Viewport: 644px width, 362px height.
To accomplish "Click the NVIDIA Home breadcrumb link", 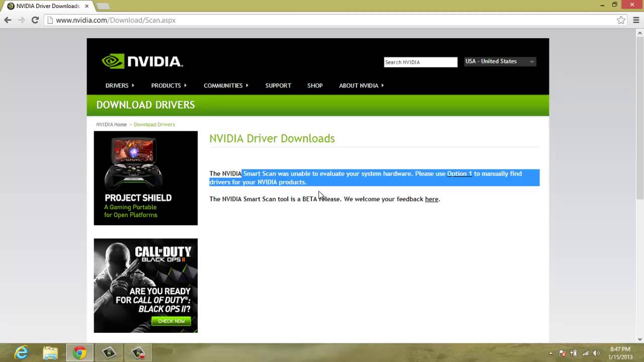I will [x=112, y=124].
